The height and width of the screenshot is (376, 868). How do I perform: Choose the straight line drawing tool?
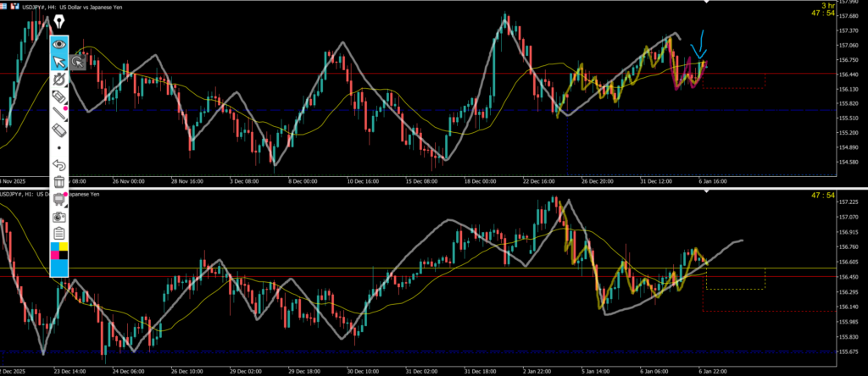coord(59,113)
